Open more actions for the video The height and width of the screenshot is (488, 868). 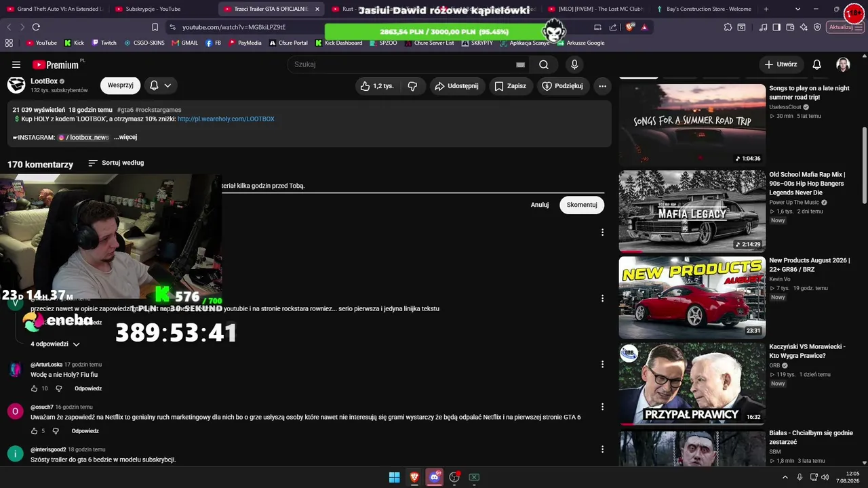click(x=602, y=86)
